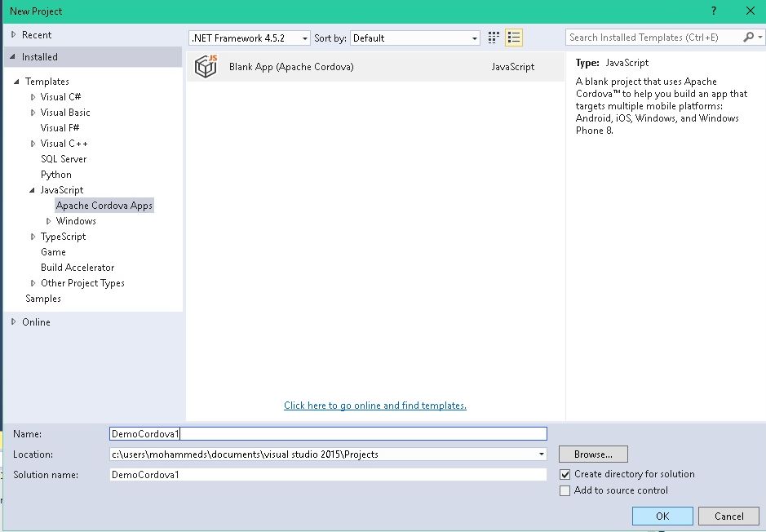Expand Other Project Types node
766x532 pixels.
(33, 283)
